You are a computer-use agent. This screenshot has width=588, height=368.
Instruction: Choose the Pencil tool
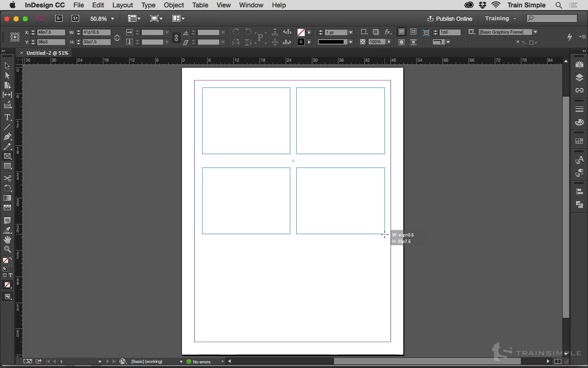pyautogui.click(x=7, y=147)
